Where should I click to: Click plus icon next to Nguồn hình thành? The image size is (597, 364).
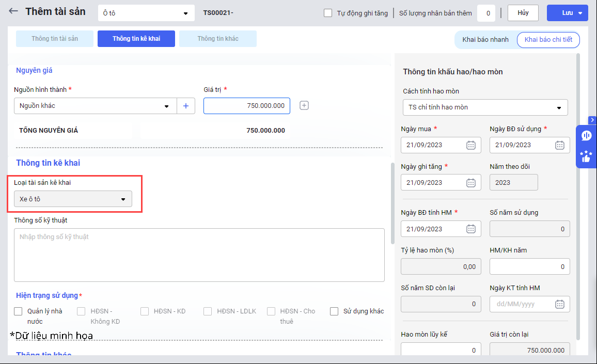pyautogui.click(x=186, y=106)
